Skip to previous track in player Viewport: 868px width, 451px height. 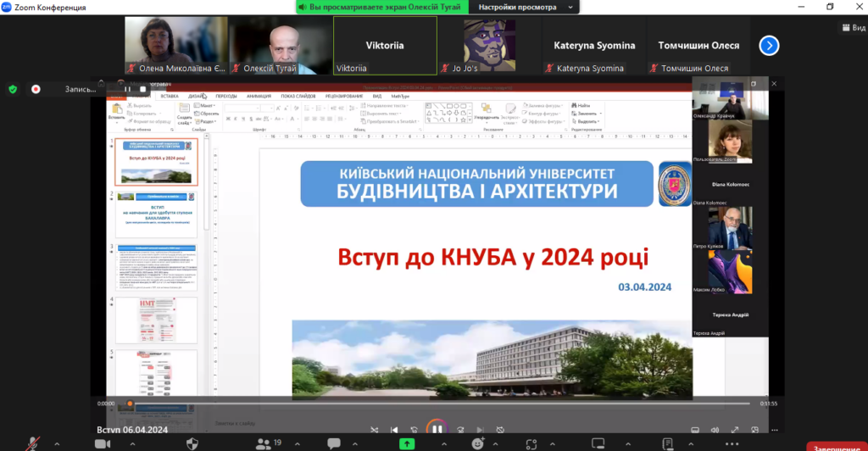(x=394, y=430)
